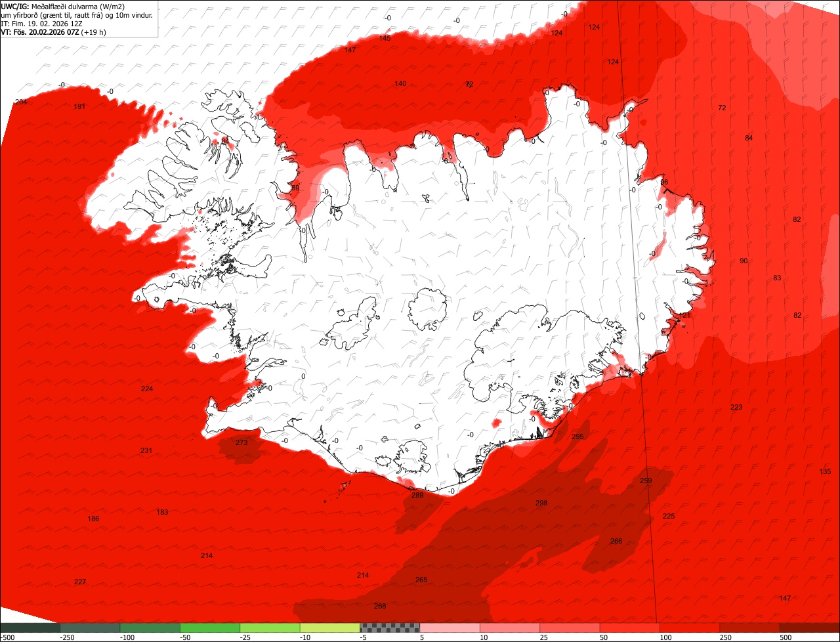The height and width of the screenshot is (642, 840).
Task: Click the map value '191'
Action: (79, 107)
